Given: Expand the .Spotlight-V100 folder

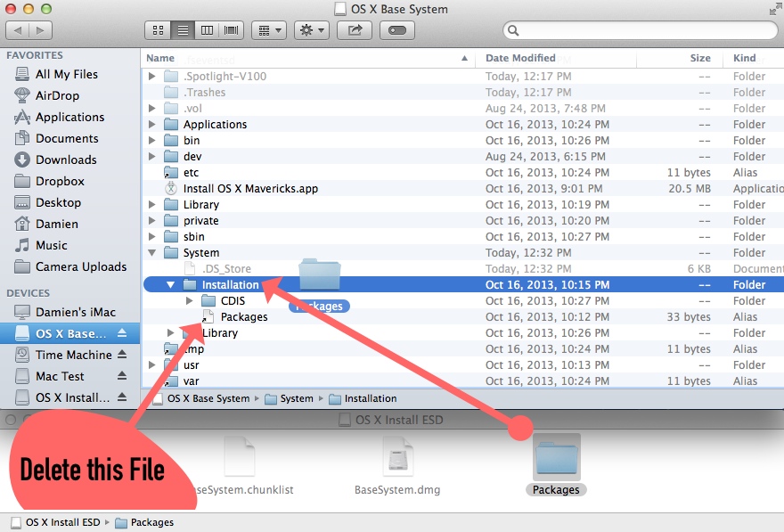Looking at the screenshot, I should point(152,76).
